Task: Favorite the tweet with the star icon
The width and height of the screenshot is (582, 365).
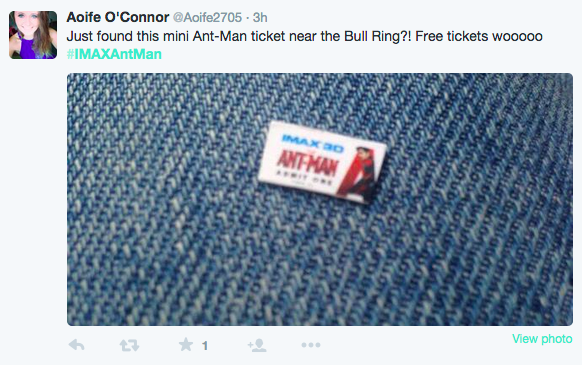Action: 186,345
